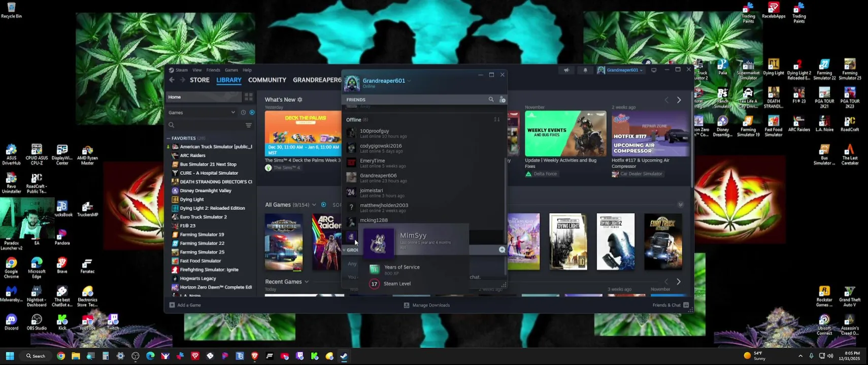Collapse the Group Chats section
The height and width of the screenshot is (365, 868).
click(344, 250)
